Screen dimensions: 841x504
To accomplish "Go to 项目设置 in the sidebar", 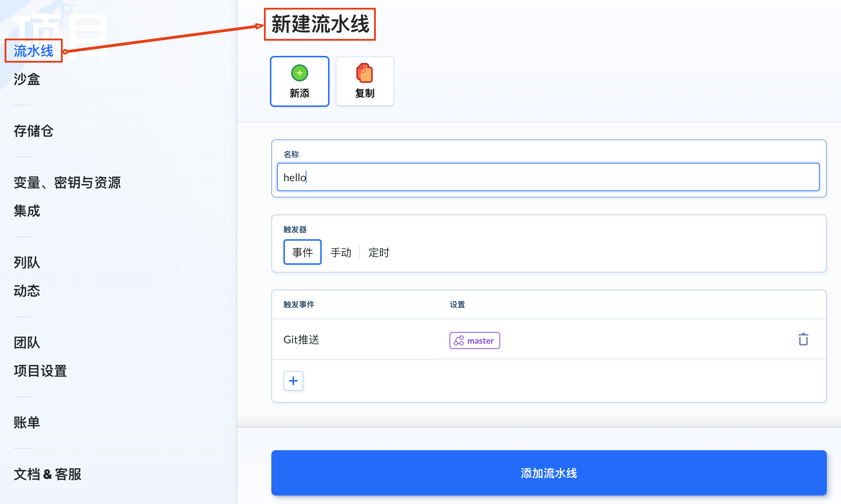I will pos(40,371).
